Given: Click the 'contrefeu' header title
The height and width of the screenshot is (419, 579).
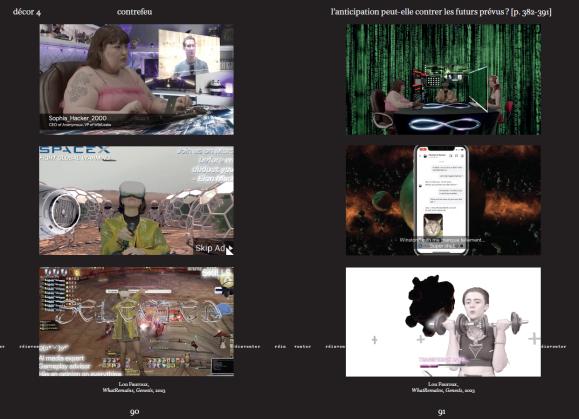Looking at the screenshot, I should pos(134,12).
